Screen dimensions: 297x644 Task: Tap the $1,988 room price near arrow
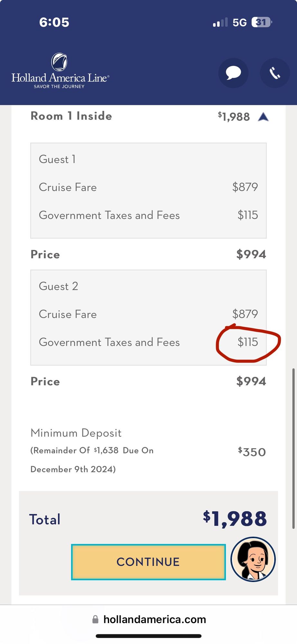[x=234, y=117]
